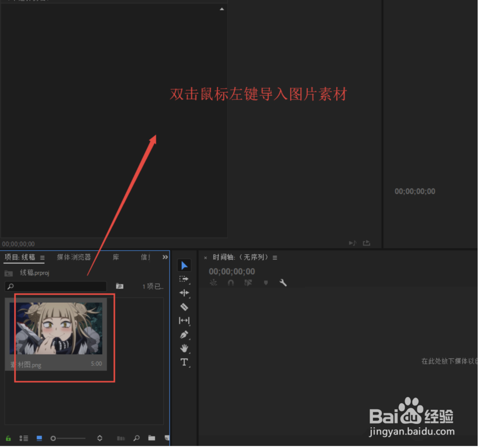This screenshot has height=448, width=481.
Task: Open the sort icons menu
Action: pyautogui.click(x=100, y=438)
